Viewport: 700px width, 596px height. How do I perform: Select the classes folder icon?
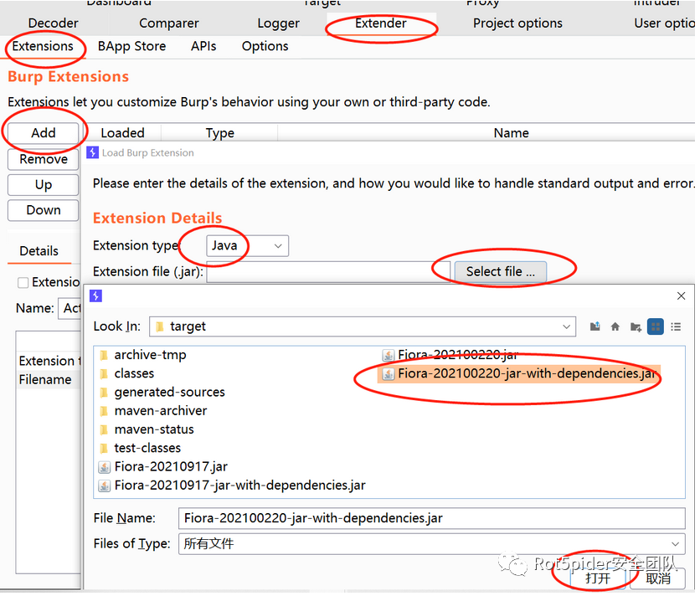click(104, 374)
